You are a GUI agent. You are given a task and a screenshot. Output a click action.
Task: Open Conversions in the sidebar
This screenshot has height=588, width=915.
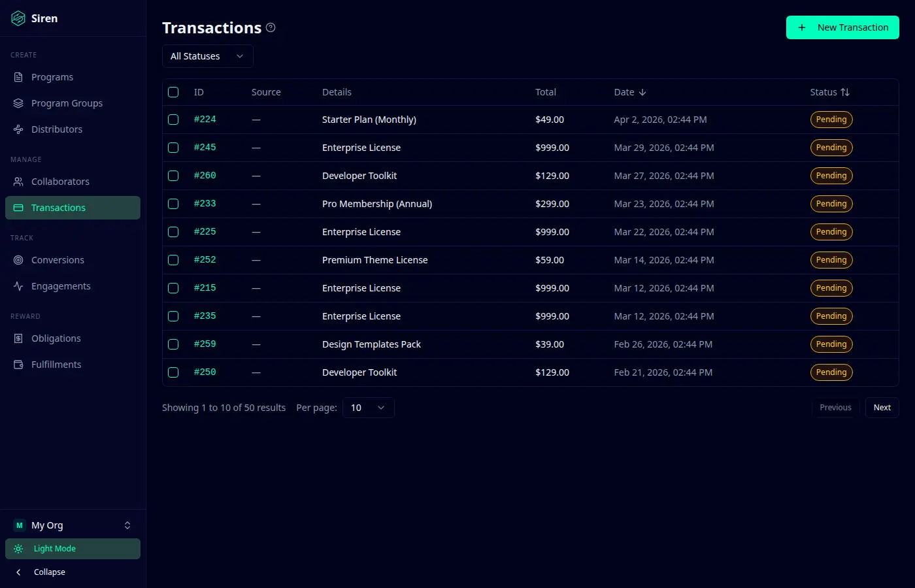[73, 260]
